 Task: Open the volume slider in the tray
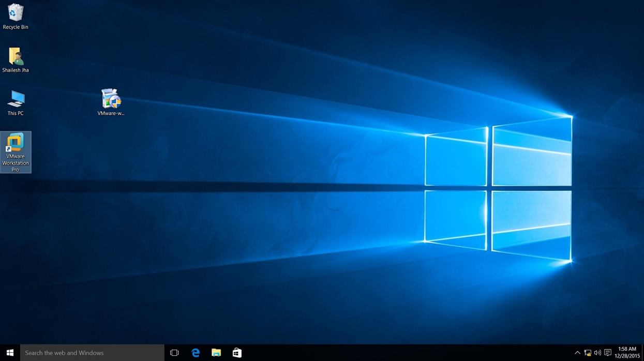[597, 352]
